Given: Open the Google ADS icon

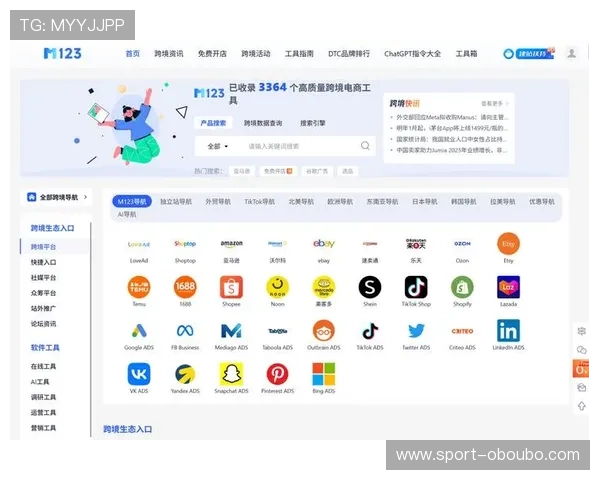Looking at the screenshot, I should (x=139, y=331).
